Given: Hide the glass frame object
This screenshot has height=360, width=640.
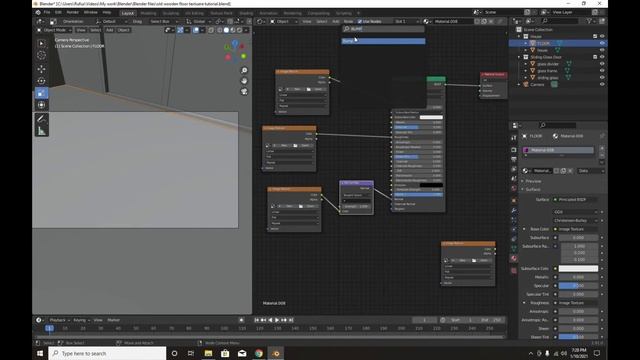Looking at the screenshot, I should click(602, 71).
